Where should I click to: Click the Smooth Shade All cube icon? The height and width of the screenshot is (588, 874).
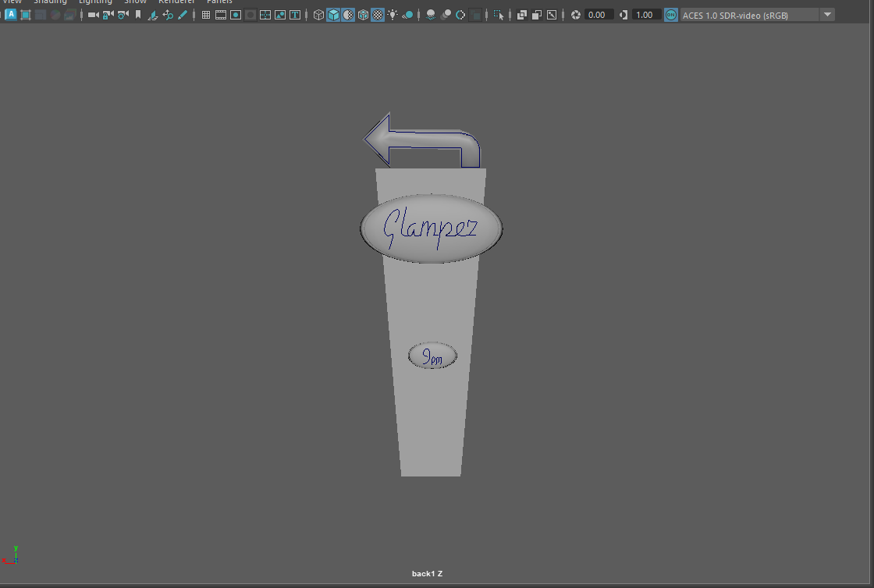(333, 15)
